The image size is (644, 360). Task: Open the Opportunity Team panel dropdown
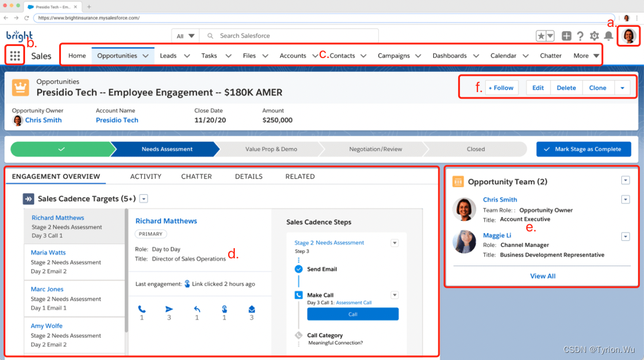pyautogui.click(x=625, y=181)
